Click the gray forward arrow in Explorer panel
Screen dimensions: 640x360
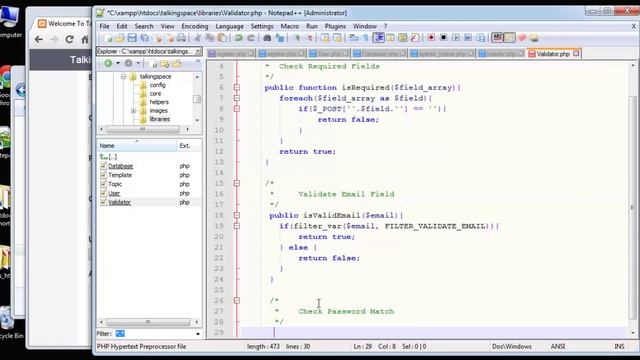pyautogui.click(x=128, y=63)
